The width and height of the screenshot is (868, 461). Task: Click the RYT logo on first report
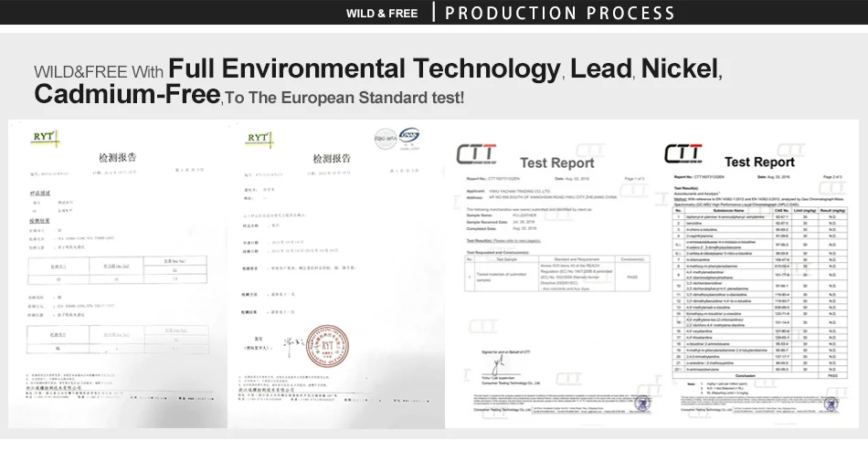coord(45,138)
